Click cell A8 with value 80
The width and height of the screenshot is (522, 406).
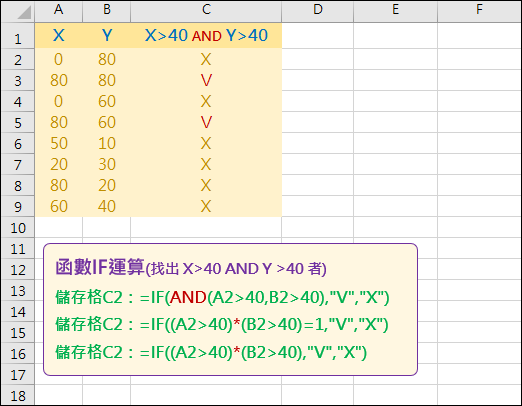pyautogui.click(x=59, y=185)
